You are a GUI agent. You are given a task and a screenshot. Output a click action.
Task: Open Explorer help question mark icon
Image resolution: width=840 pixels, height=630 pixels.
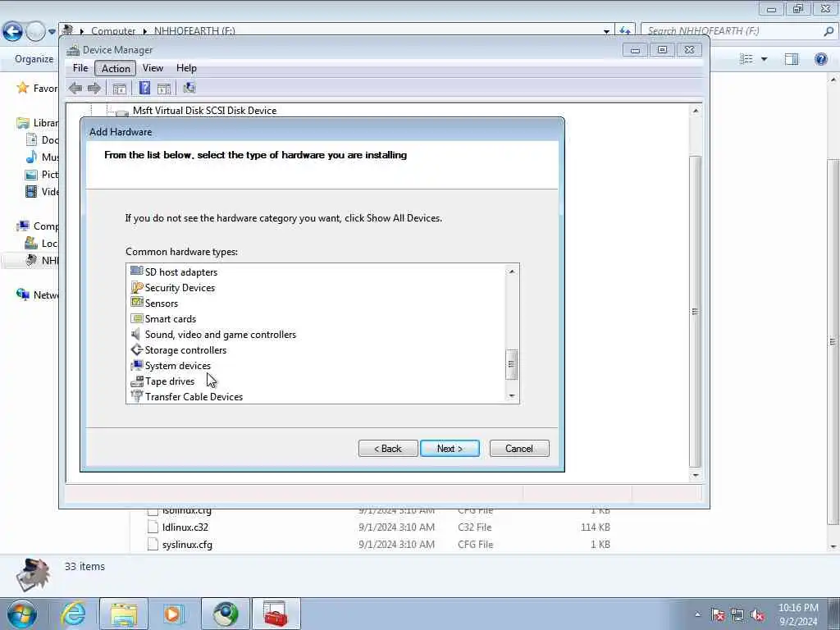820,59
